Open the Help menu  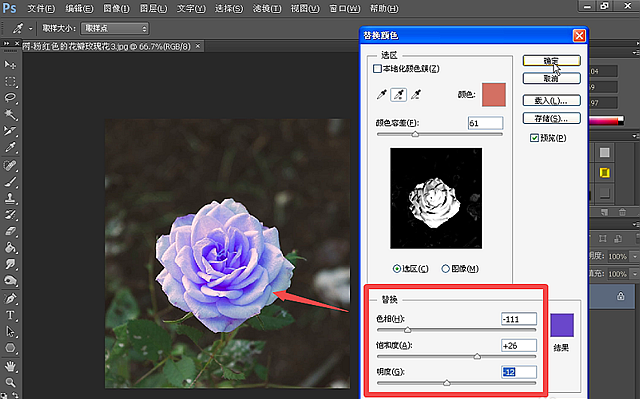[384, 8]
